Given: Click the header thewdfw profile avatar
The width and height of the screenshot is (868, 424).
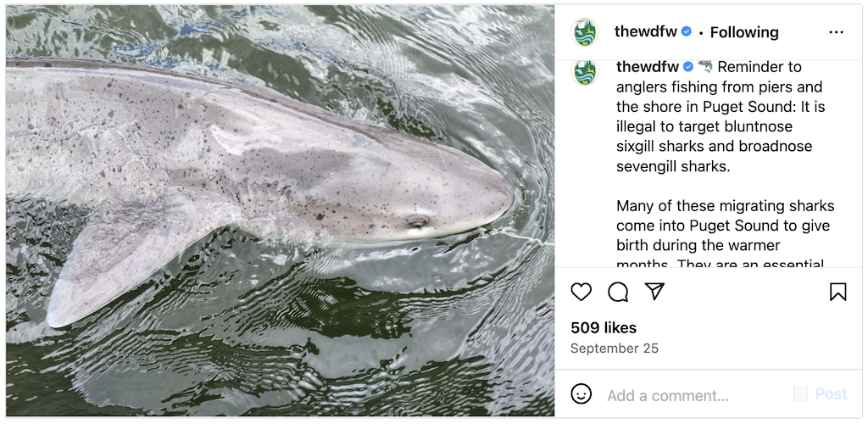Looking at the screenshot, I should pos(585,32).
